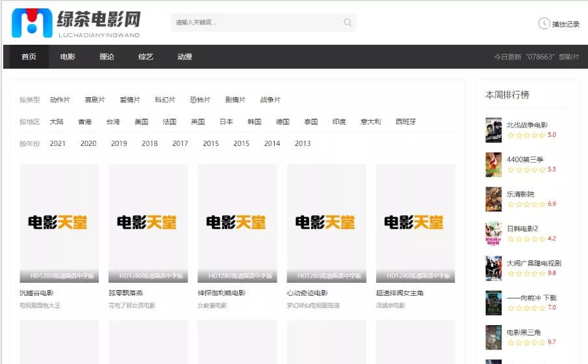588x364 pixels.
Task: Open ranking entry 日韩电影2
Action: click(x=522, y=228)
